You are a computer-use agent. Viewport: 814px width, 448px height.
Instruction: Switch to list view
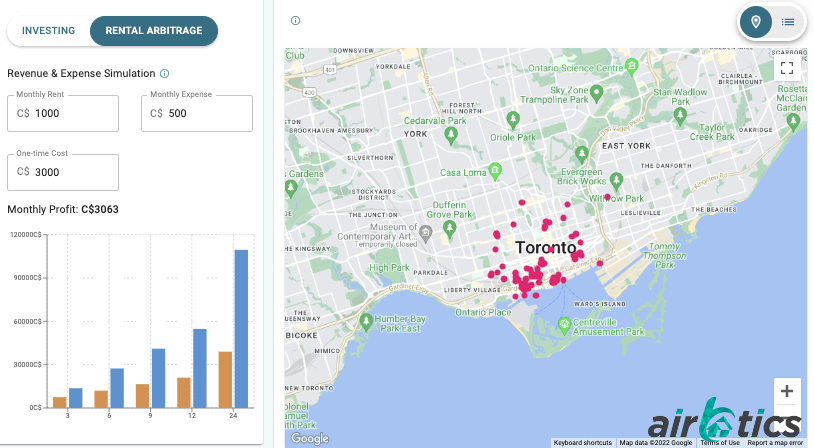coord(788,22)
